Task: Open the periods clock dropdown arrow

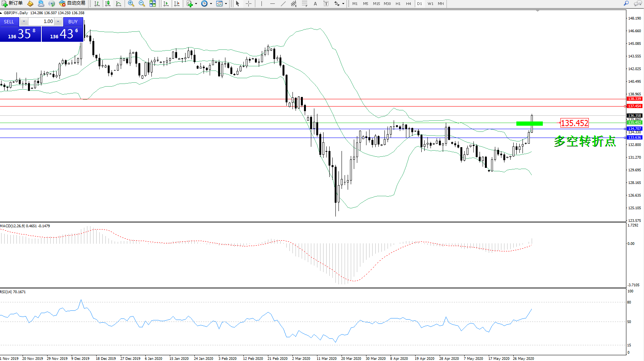Action: click(x=211, y=3)
